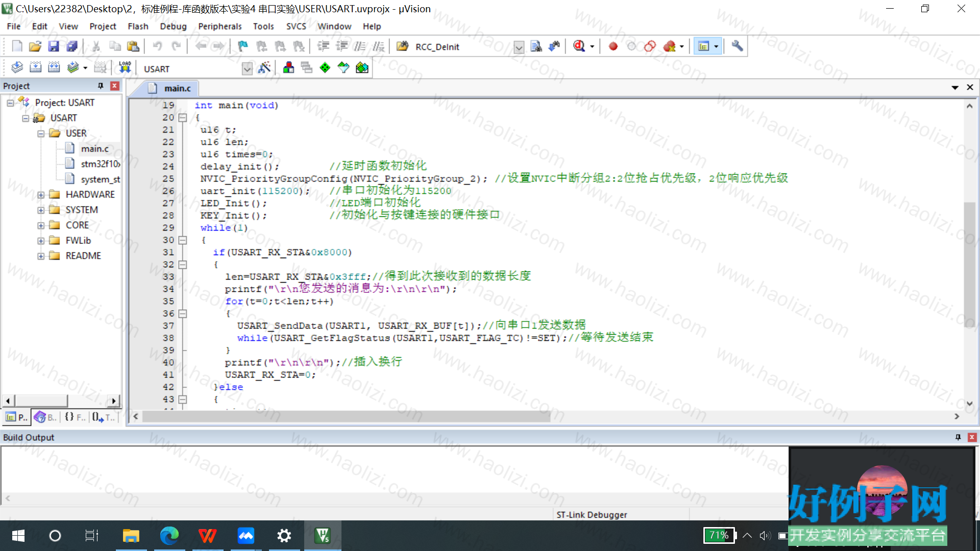Open the Flash menu

(x=138, y=26)
